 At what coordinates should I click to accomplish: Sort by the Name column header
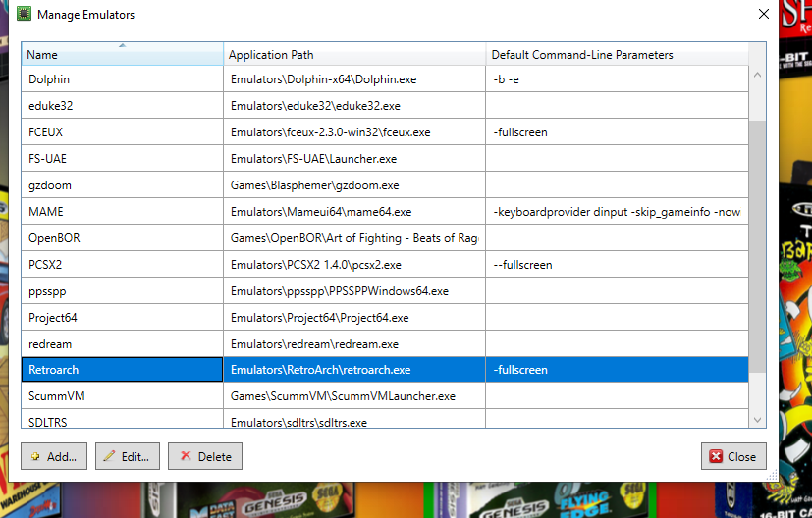point(122,54)
